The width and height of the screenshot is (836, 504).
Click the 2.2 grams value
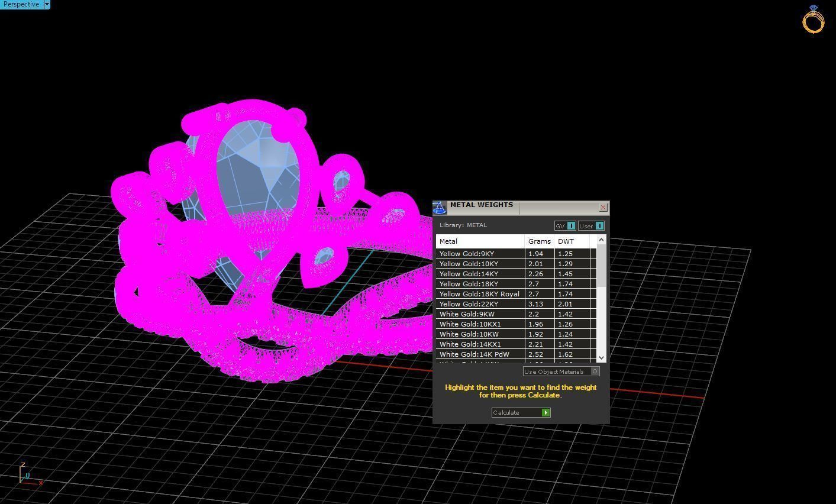point(533,314)
